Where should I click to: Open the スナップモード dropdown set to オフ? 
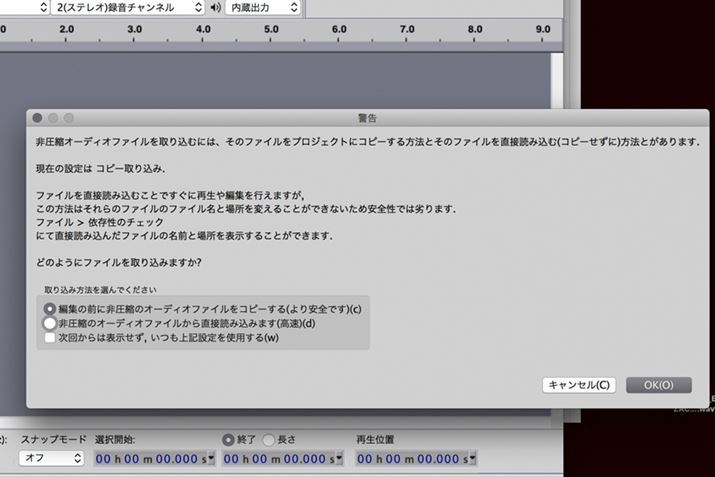[x=51, y=458]
